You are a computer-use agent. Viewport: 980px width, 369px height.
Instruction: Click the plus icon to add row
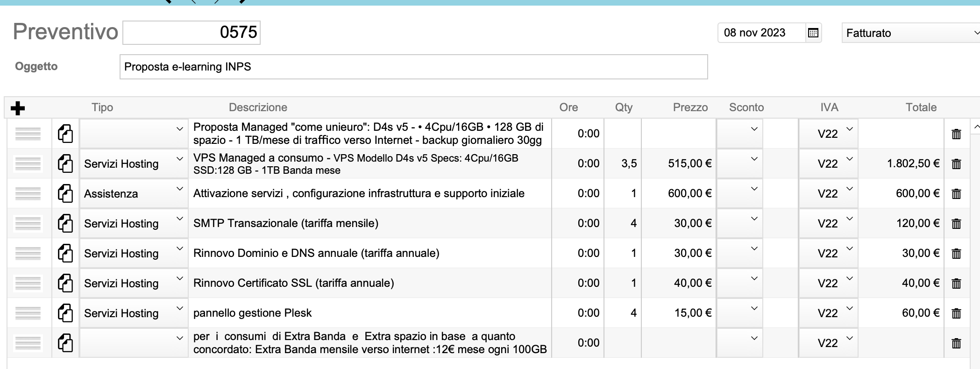[17, 108]
